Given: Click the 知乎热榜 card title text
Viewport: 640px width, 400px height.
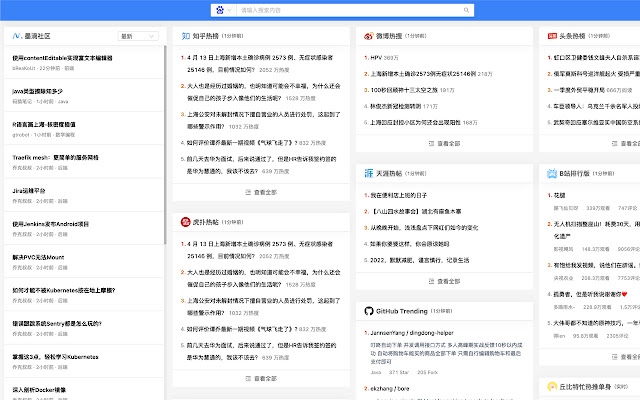Looking at the screenshot, I should [205, 36].
